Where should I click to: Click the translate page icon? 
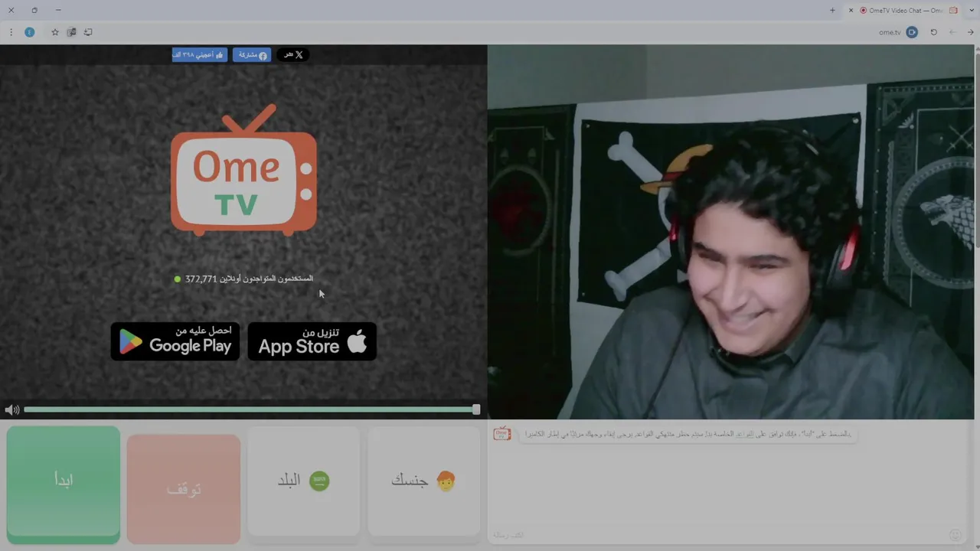click(71, 32)
